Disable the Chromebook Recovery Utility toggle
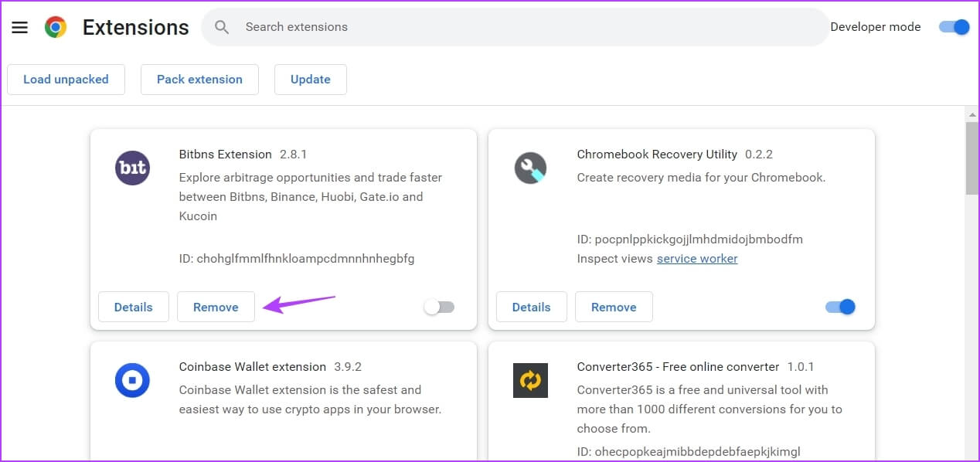The width and height of the screenshot is (980, 462). pyautogui.click(x=840, y=307)
